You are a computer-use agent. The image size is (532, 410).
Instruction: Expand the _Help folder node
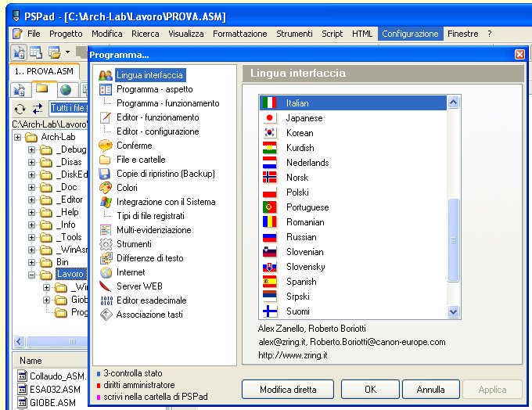(31, 213)
